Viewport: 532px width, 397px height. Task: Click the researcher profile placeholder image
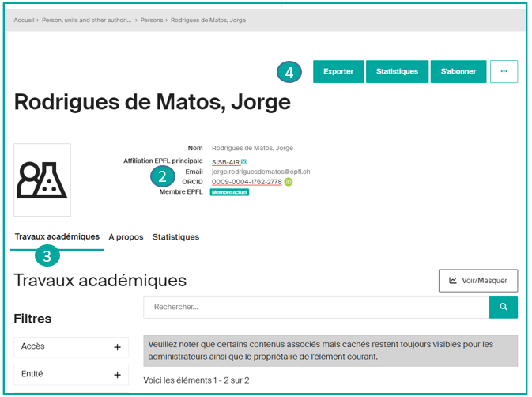pos(42,180)
